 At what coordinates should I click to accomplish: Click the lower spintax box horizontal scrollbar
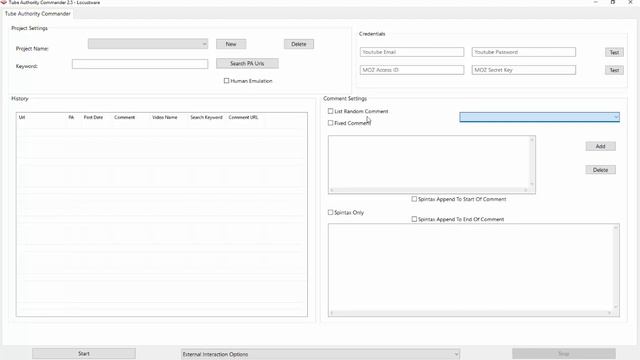(471, 313)
